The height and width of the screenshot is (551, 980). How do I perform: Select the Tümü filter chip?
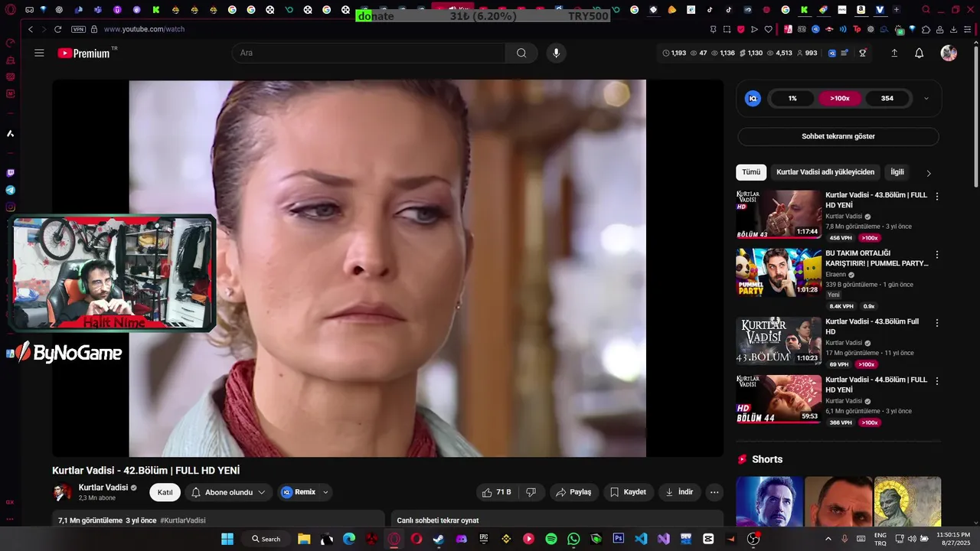coord(751,172)
